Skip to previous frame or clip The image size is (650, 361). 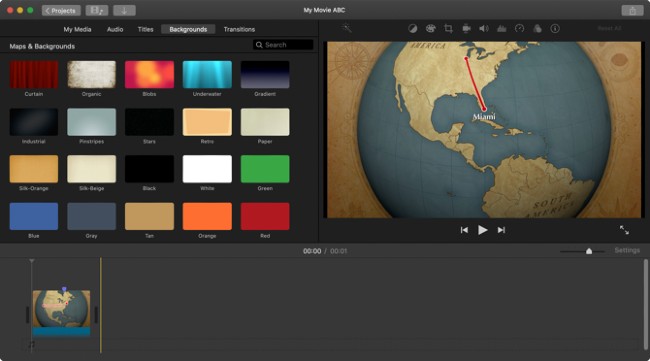click(x=464, y=230)
